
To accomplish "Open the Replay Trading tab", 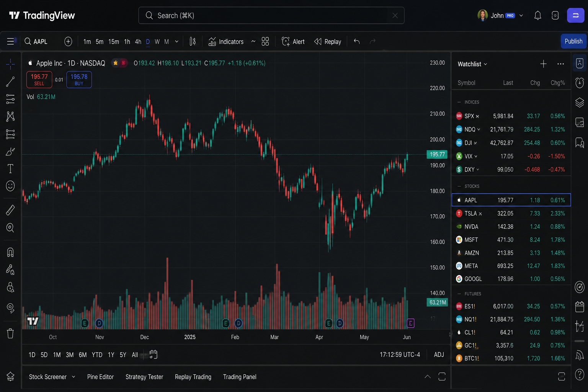I will [193, 377].
